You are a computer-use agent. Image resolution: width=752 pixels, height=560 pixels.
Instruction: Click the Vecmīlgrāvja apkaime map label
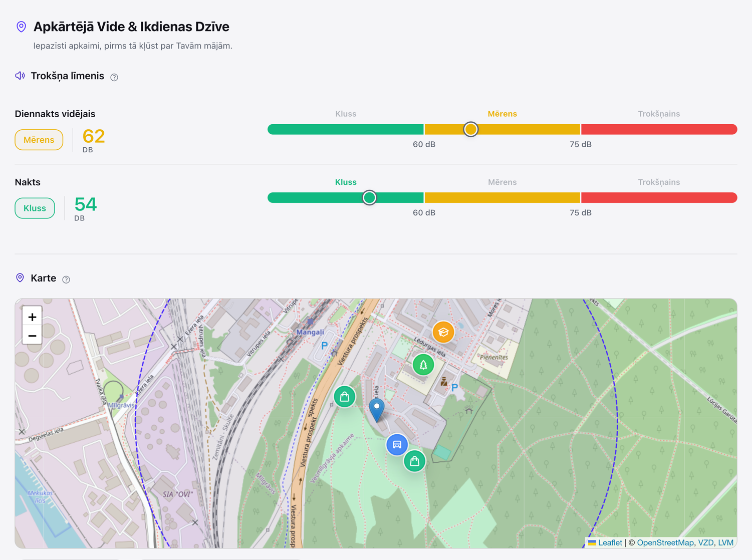[333, 458]
